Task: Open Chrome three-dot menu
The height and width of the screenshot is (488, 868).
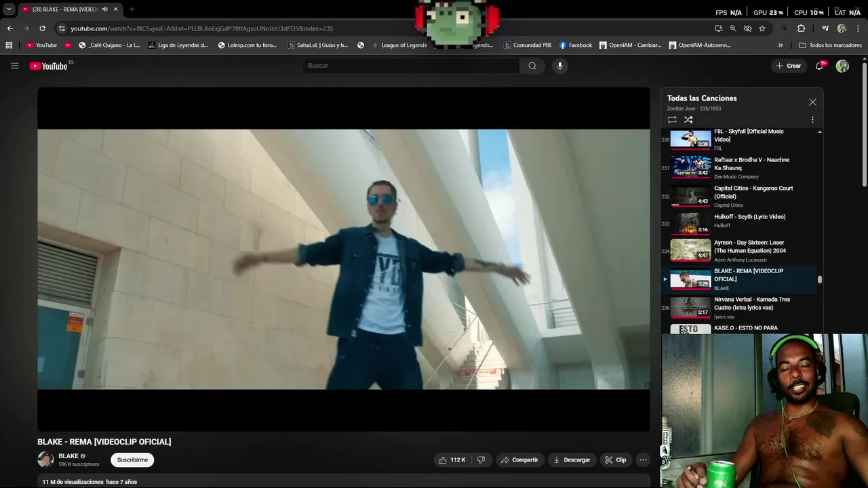Action: [x=859, y=28]
